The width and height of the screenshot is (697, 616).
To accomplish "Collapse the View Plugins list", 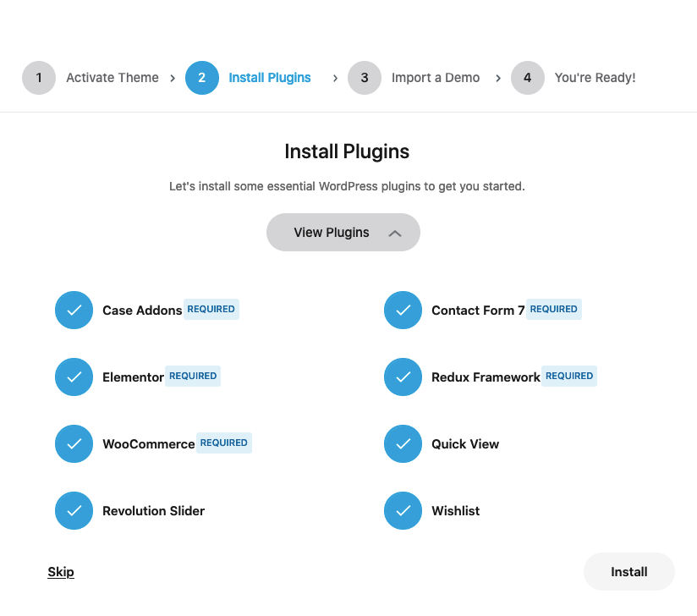I will point(343,232).
